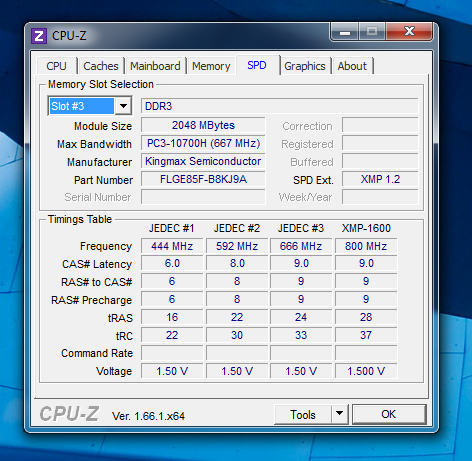
Task: Open the Graphics tab
Action: coord(305,66)
